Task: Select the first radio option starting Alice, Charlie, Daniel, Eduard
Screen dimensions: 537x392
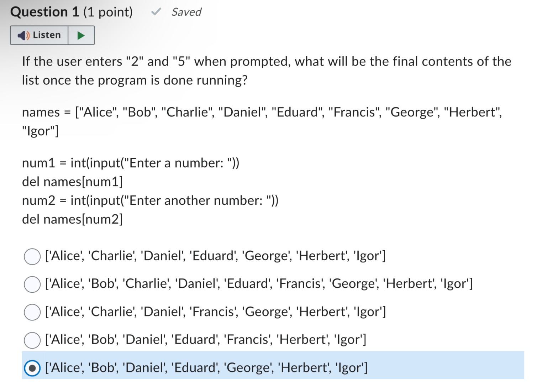Action: [32, 257]
